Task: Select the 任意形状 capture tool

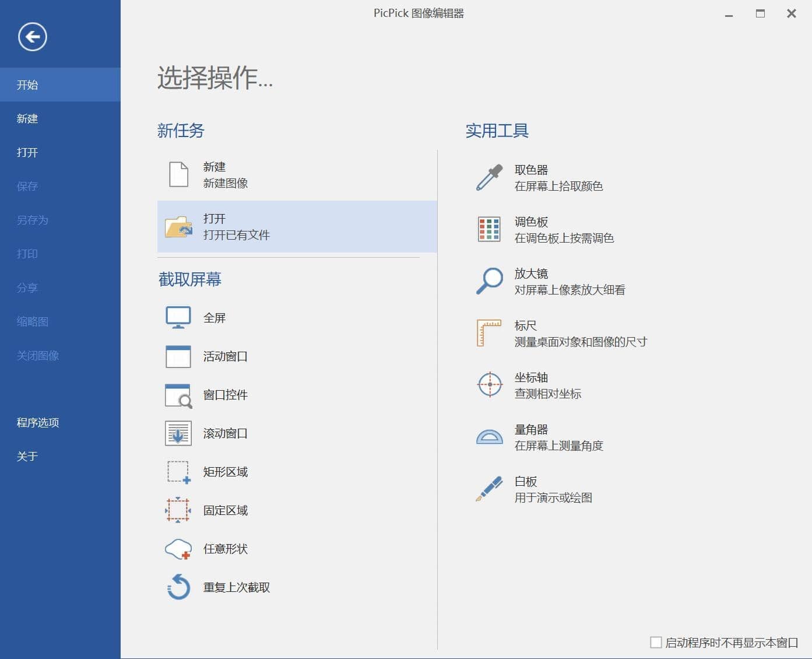Action: pyautogui.click(x=224, y=548)
